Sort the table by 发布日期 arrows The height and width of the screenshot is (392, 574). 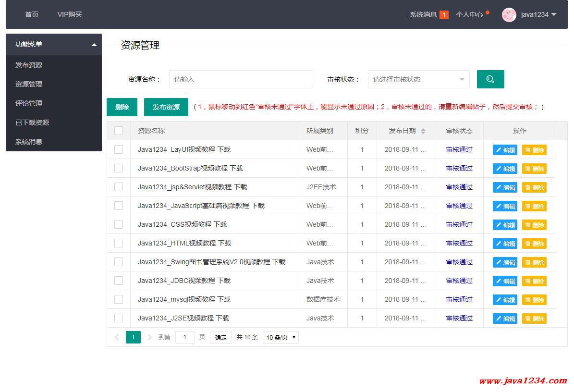423,131
